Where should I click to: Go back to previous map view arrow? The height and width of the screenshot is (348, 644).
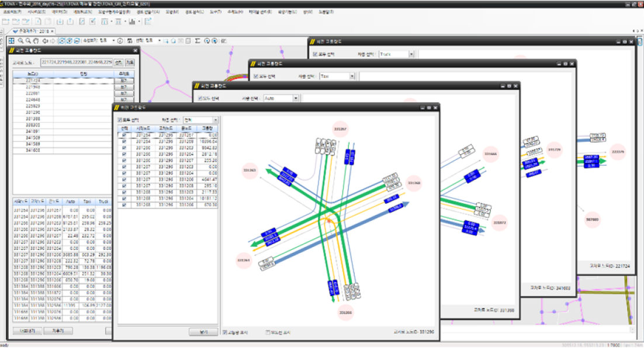pos(45,41)
